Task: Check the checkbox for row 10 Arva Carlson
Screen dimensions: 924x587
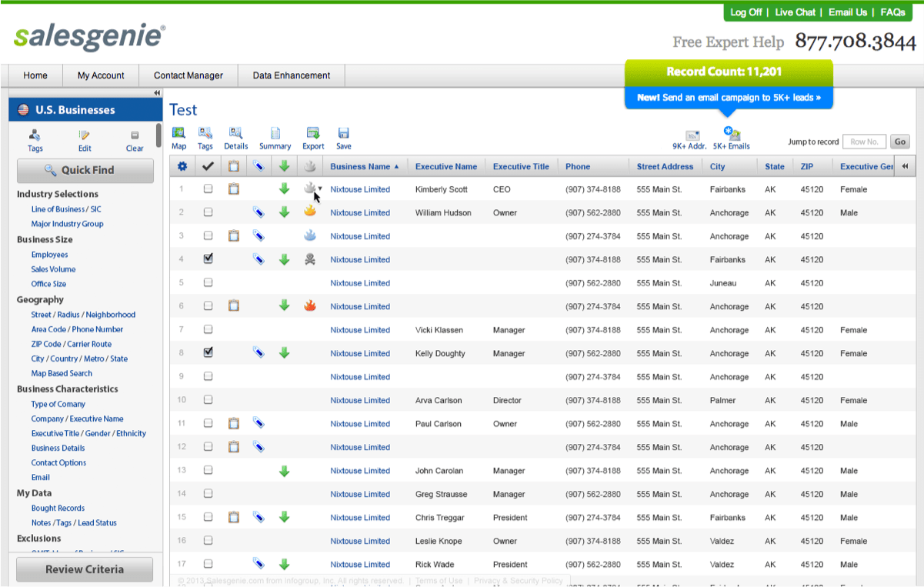Action: tap(208, 400)
